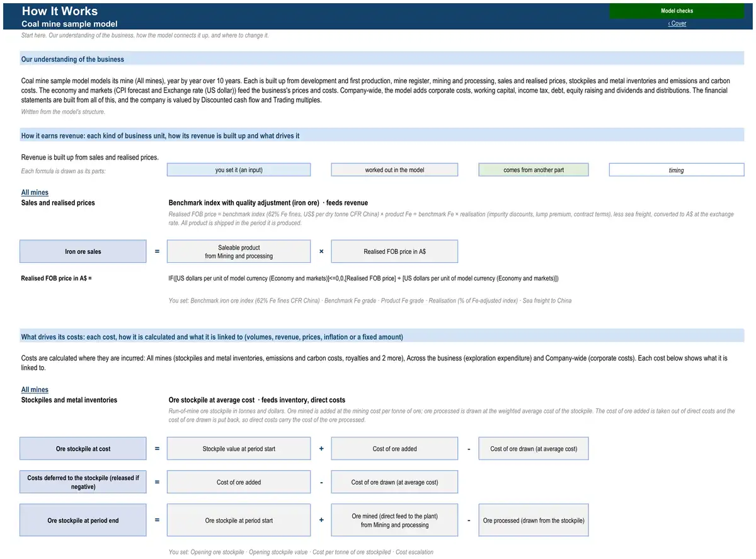Follow the All mines link above Stockpiles and metal inventories
Screen dimensions: 756x559
coord(35,390)
